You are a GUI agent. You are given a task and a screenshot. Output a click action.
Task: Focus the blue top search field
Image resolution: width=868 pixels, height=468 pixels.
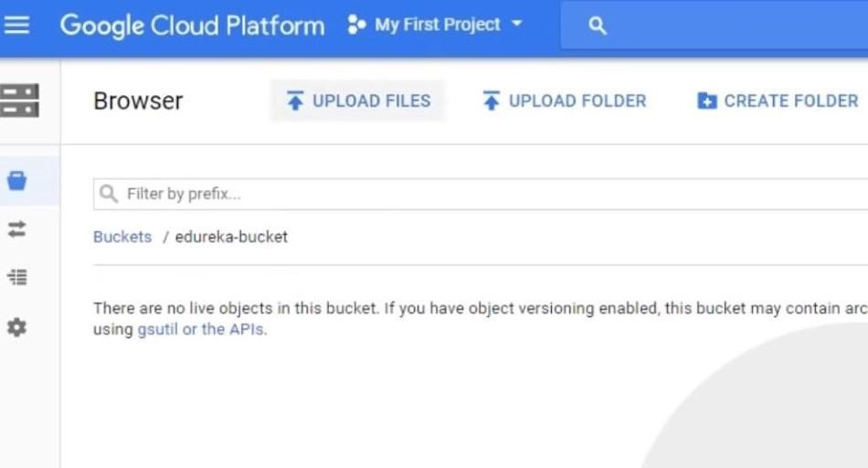pos(731,26)
